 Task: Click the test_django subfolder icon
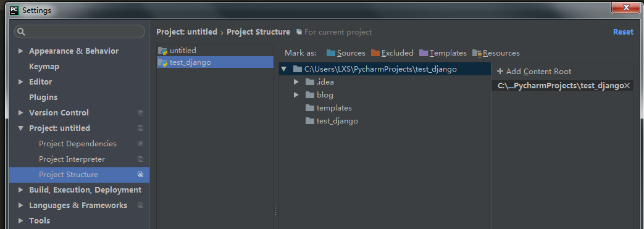click(x=310, y=122)
